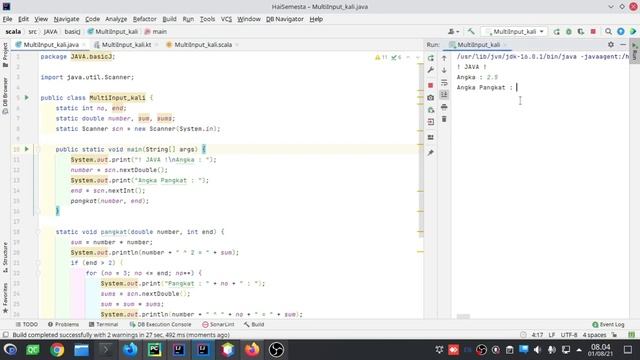Click the 4 spaces indent selector
Image resolution: width=640 pixels, height=360 pixels.
594,335
